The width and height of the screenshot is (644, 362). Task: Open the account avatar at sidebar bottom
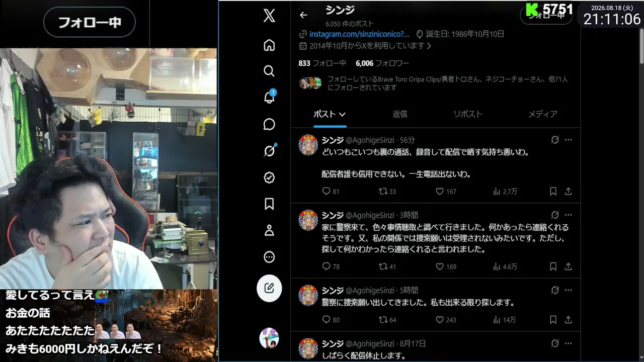(269, 338)
